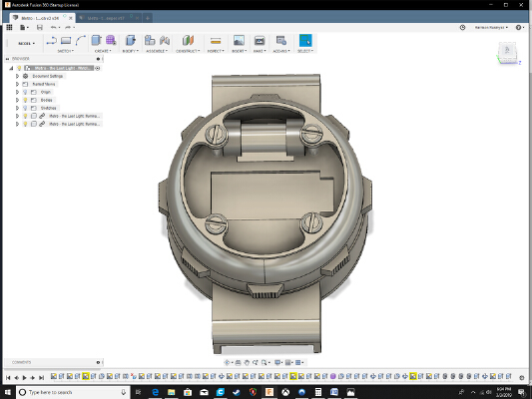Open Microsoft Edge from the taskbar
The height and width of the screenshot is (399, 532).
(x=156, y=392)
